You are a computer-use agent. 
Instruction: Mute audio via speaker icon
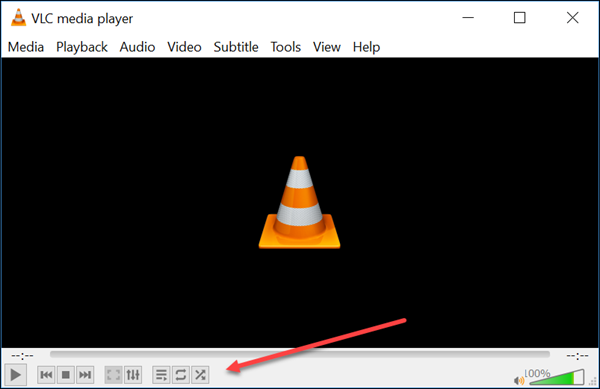[519, 380]
